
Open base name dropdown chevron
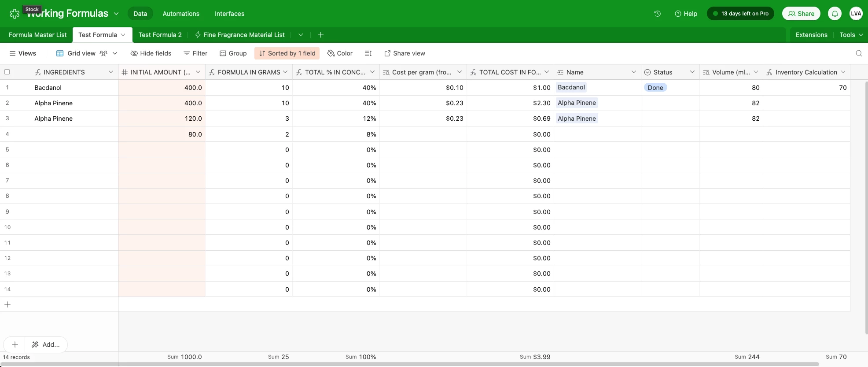point(116,14)
